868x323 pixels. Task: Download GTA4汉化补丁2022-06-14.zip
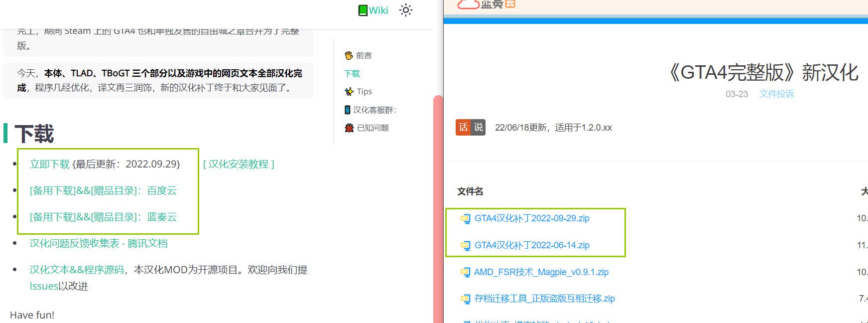532,245
